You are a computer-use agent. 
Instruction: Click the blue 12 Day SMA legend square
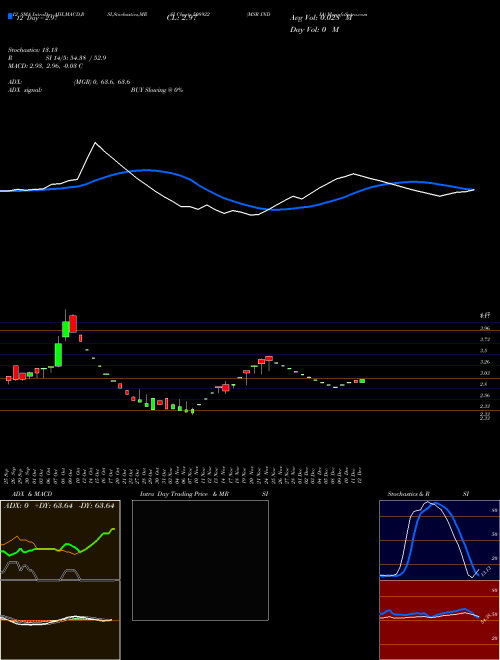[10, 16]
